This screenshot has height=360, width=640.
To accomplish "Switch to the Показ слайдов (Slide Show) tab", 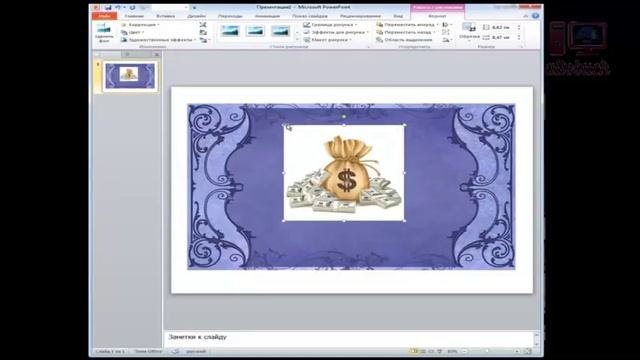I will [x=310, y=16].
